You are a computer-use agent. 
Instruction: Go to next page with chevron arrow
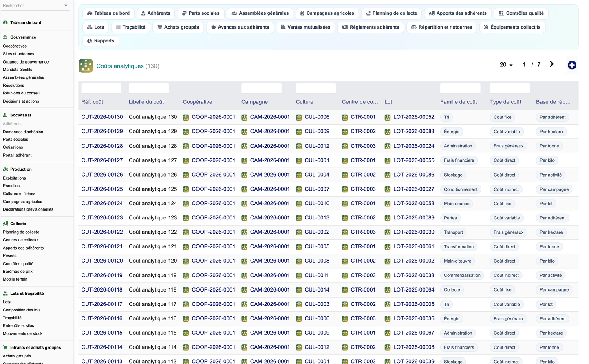(551, 64)
